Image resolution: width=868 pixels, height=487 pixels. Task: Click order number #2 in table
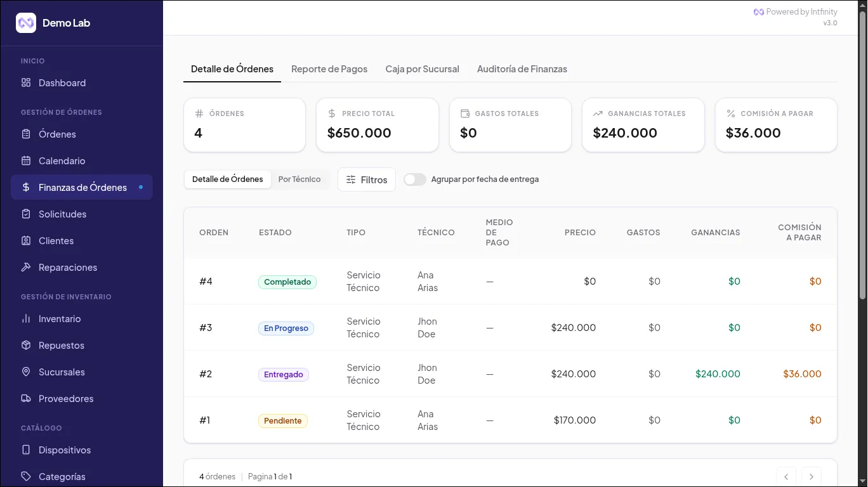206,374
